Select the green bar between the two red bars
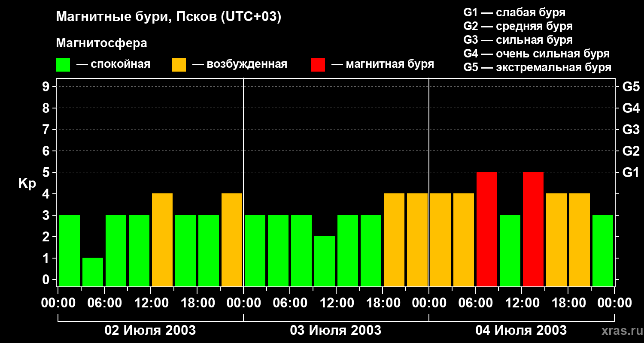Image resolution: width=644 pixels, height=343 pixels. click(x=510, y=250)
